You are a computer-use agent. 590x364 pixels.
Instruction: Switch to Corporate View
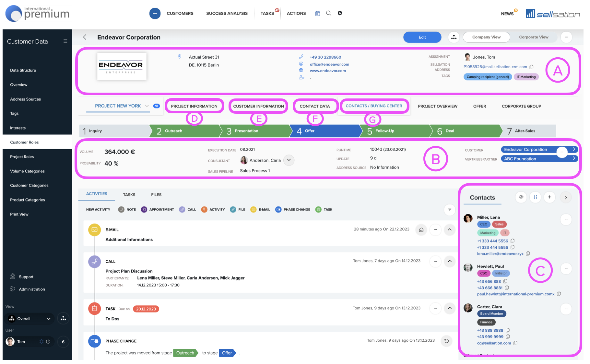(534, 37)
